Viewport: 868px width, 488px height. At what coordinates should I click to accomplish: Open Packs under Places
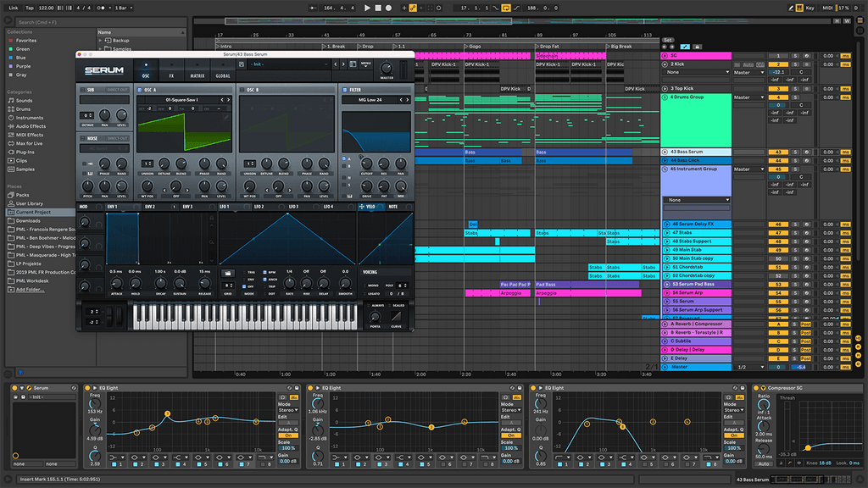pyautogui.click(x=22, y=195)
